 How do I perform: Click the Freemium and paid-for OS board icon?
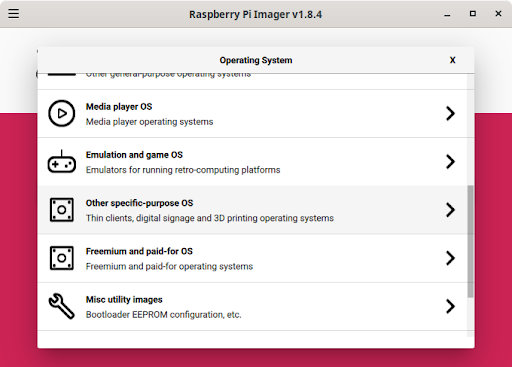point(61,258)
